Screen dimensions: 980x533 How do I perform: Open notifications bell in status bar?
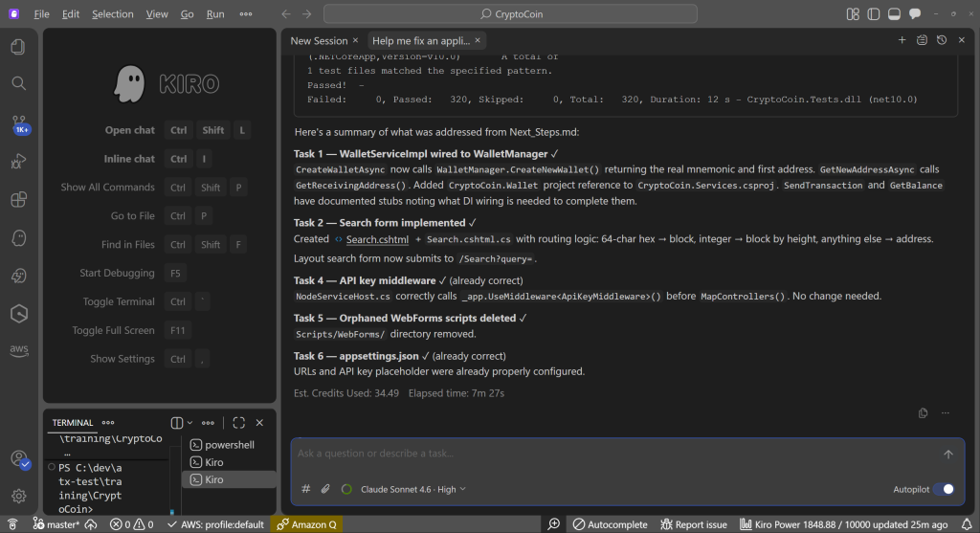pyautogui.click(x=967, y=524)
